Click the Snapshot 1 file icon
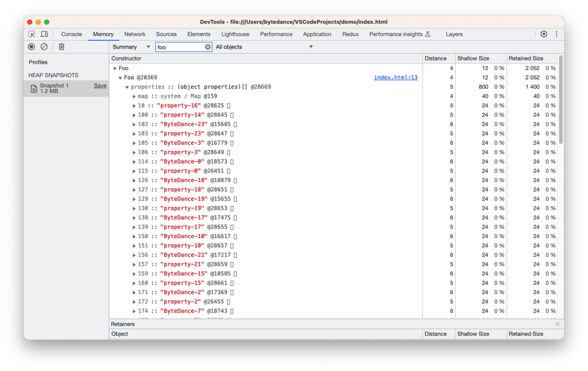Screen dimensions: 588x371 pos(34,89)
